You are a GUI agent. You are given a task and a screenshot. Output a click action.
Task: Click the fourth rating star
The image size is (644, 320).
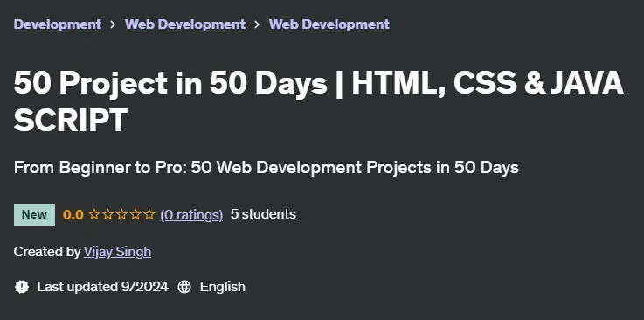click(135, 214)
